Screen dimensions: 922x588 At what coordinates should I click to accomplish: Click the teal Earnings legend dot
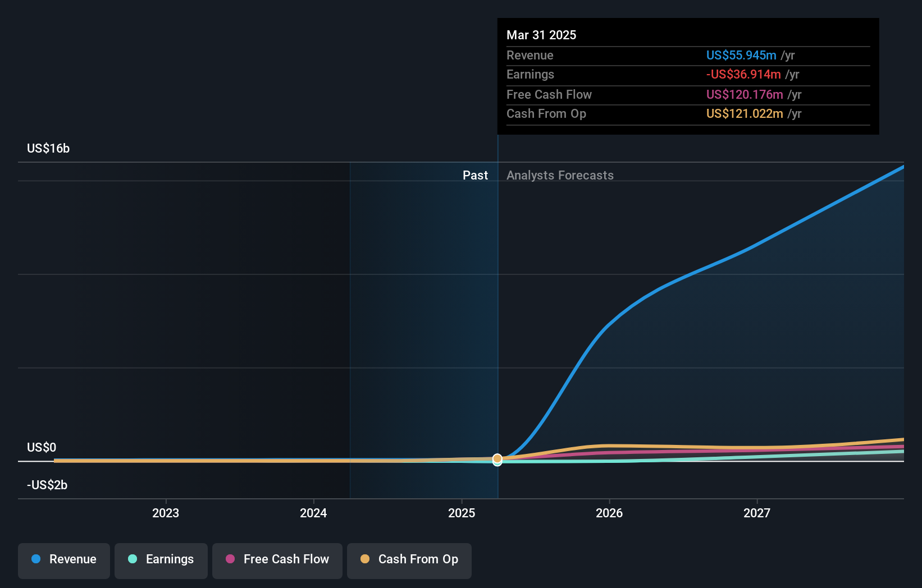(133, 559)
